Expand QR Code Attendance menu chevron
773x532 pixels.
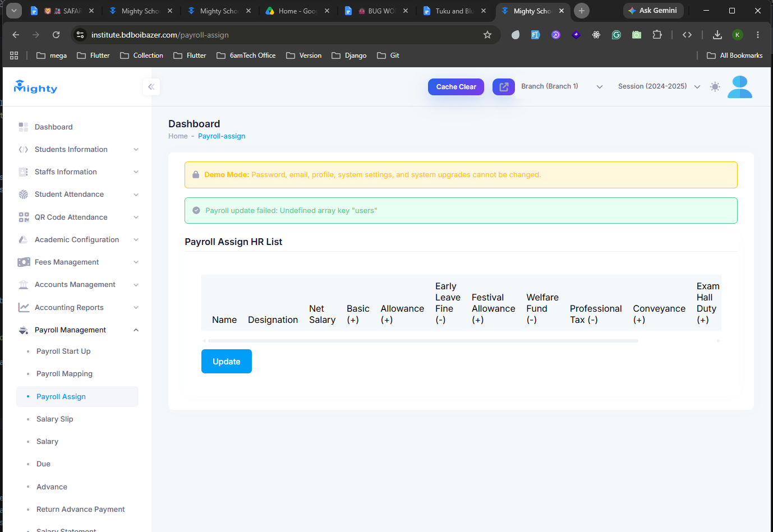(136, 217)
